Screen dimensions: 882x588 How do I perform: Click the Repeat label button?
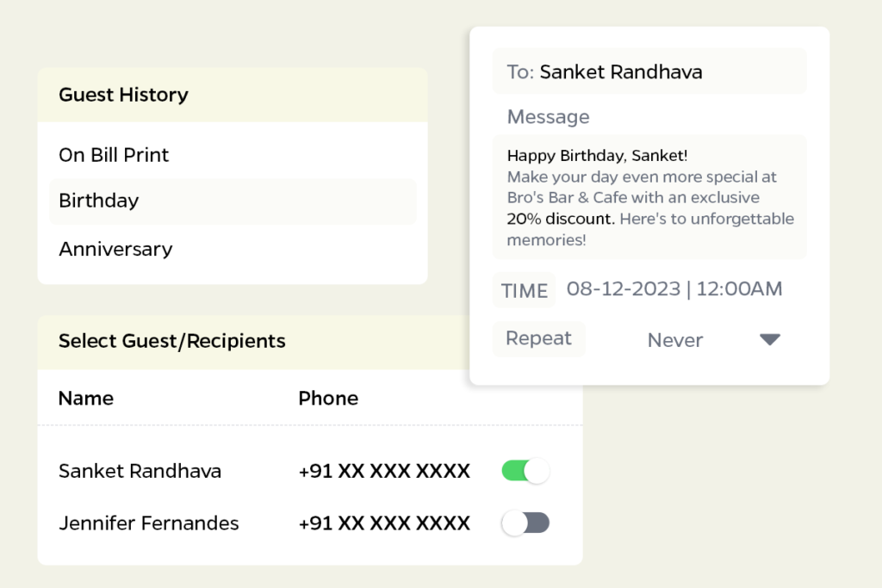pos(538,338)
